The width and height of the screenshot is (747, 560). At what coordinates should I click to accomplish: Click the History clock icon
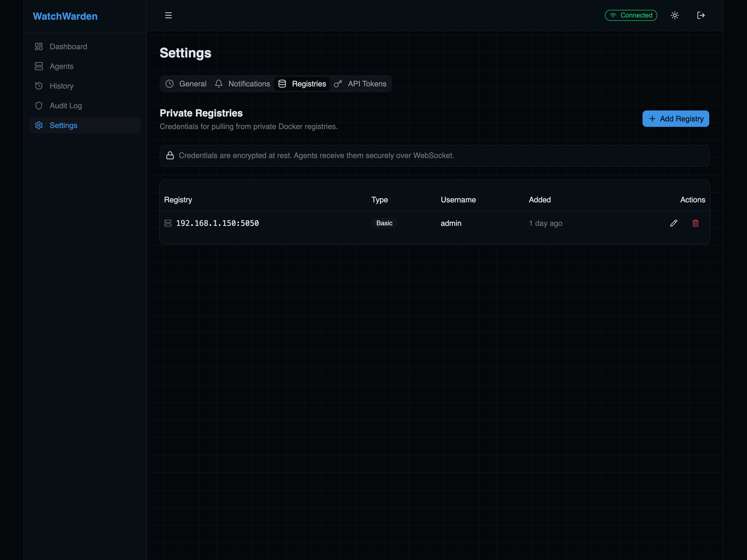tap(39, 86)
